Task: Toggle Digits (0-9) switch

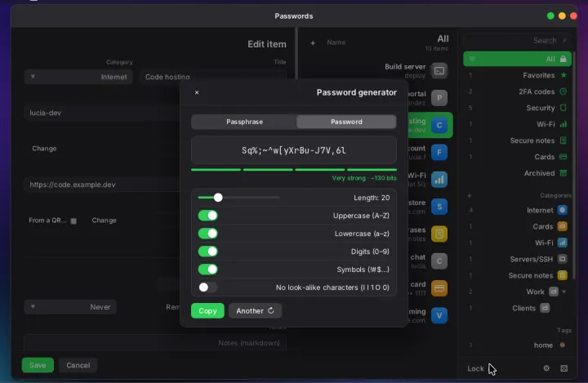Action: [207, 252]
